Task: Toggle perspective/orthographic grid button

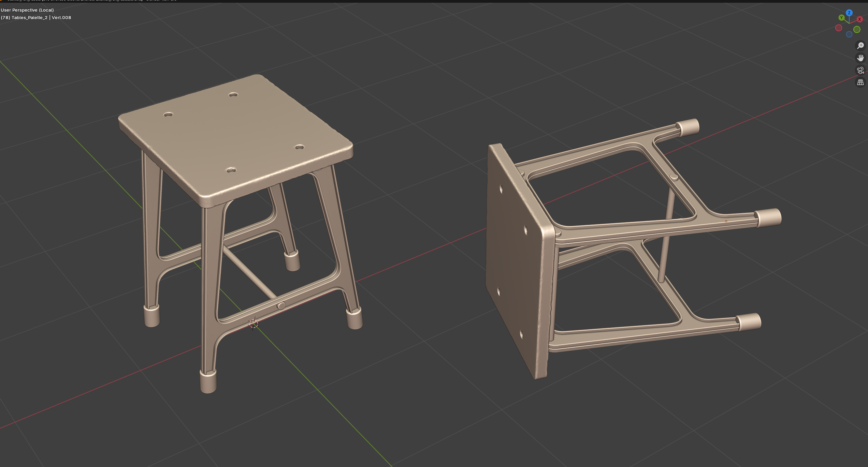Action: [x=860, y=82]
